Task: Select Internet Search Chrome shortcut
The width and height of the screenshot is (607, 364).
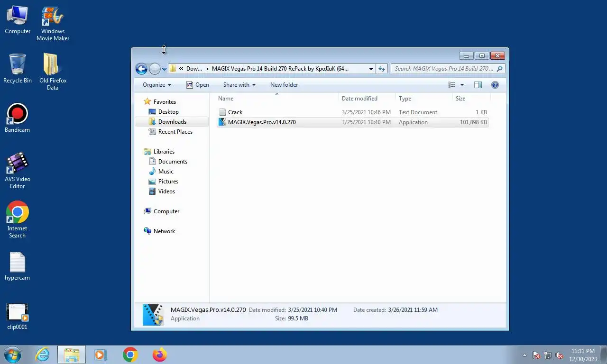Action: tap(18, 220)
